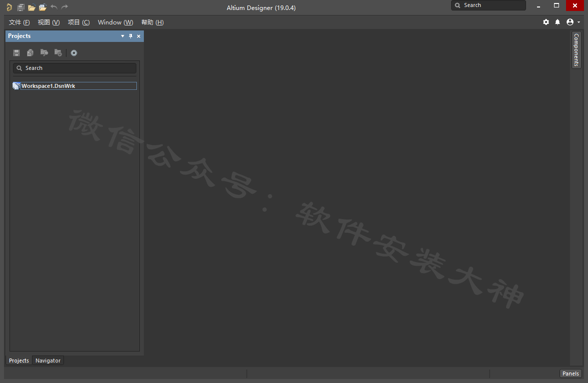Image resolution: width=588 pixels, height=383 pixels.
Task: Maximize the Altium Designer window
Action: pos(557,5)
